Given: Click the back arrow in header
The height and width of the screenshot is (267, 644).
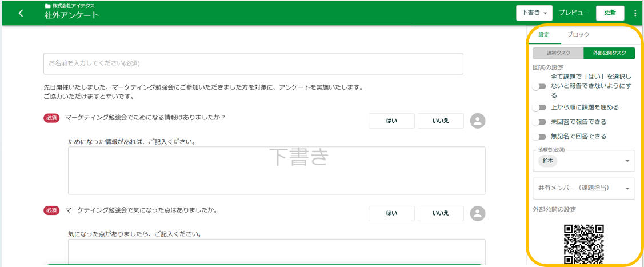Looking at the screenshot, I should coord(21,13).
